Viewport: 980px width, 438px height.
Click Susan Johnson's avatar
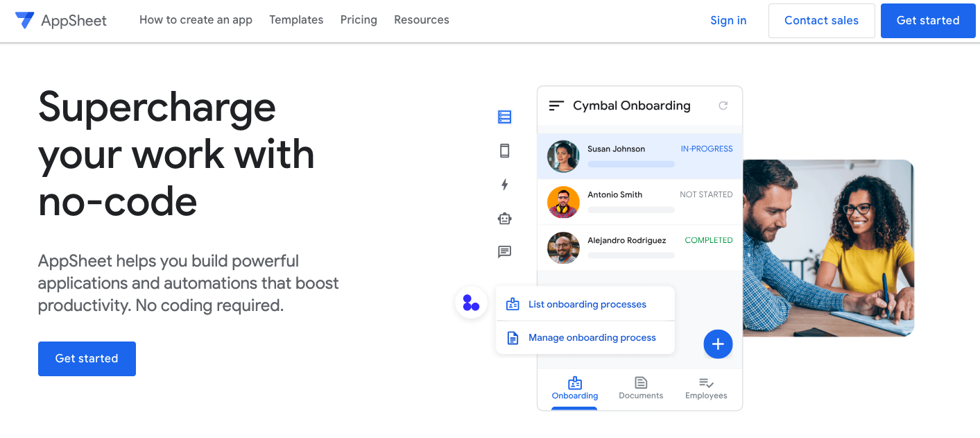tap(563, 156)
